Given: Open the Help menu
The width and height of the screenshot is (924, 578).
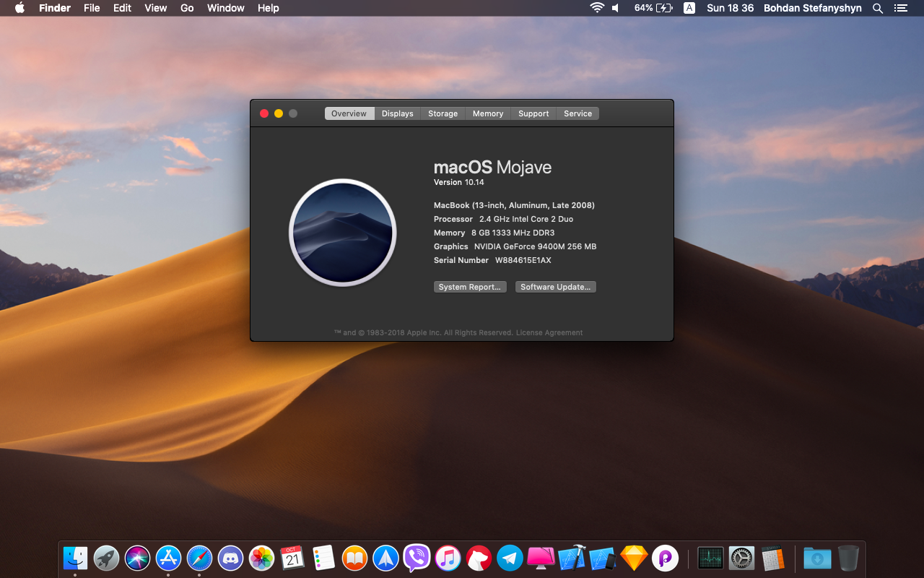Looking at the screenshot, I should tap(269, 8).
